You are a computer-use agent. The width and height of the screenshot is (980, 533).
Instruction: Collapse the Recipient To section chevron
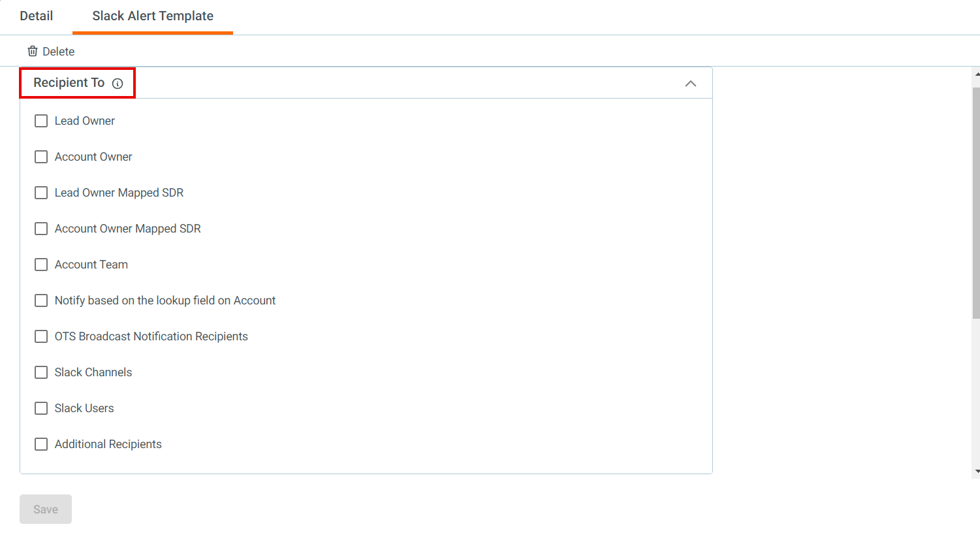click(691, 84)
